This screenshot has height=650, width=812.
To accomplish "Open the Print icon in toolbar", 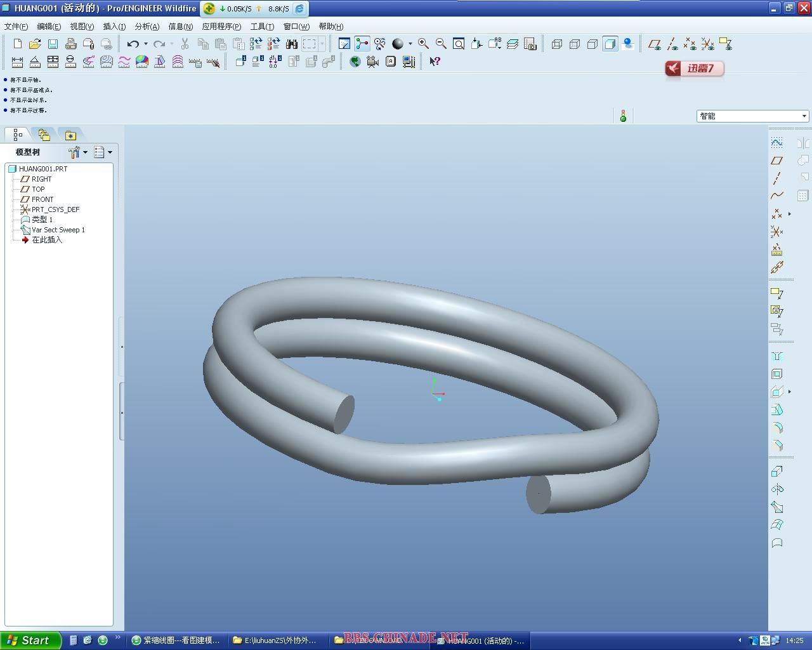I will point(70,44).
